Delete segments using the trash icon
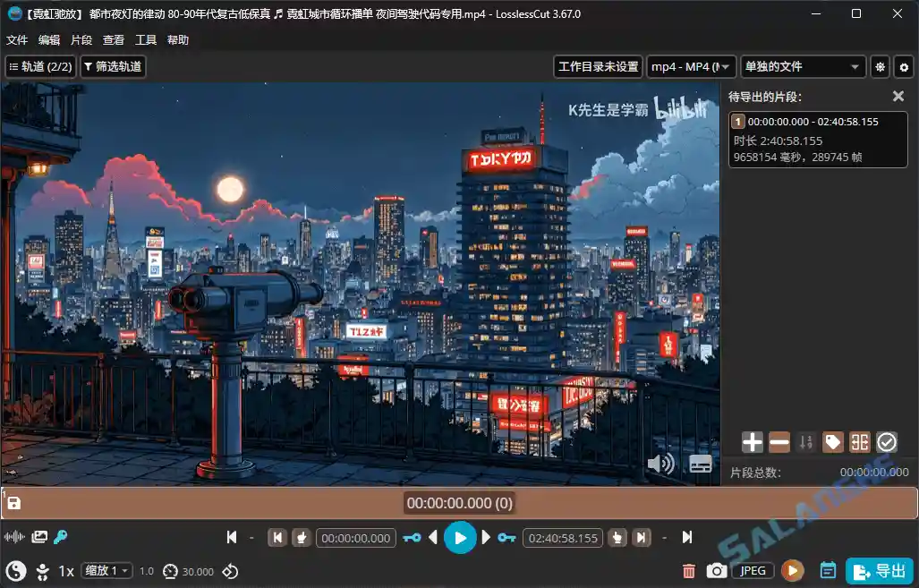This screenshot has width=919, height=588. (687, 570)
